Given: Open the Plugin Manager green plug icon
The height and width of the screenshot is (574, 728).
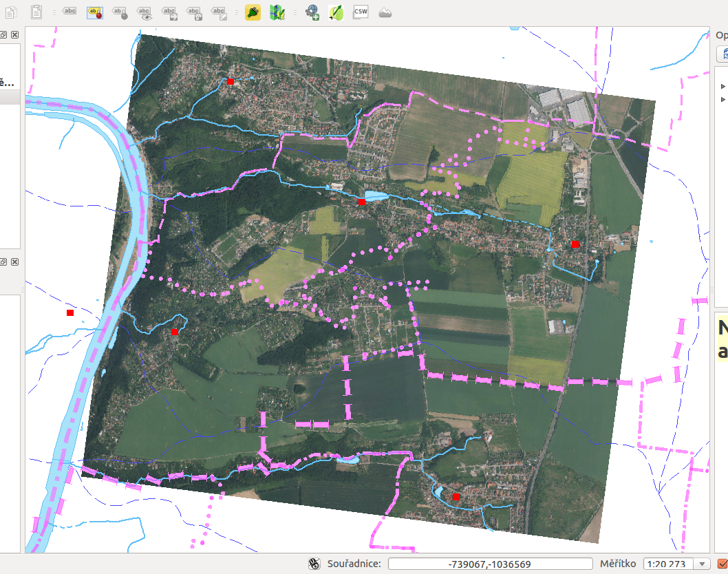Looking at the screenshot, I should click(253, 12).
